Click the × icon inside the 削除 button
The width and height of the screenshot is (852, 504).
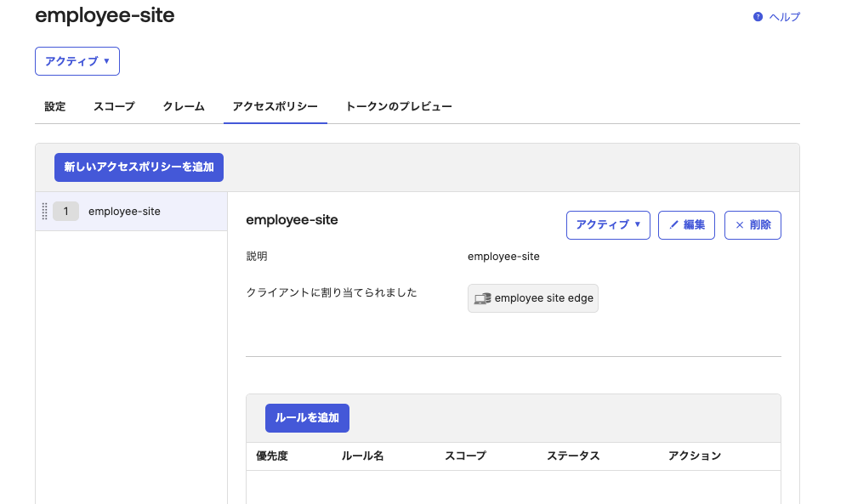click(x=740, y=224)
